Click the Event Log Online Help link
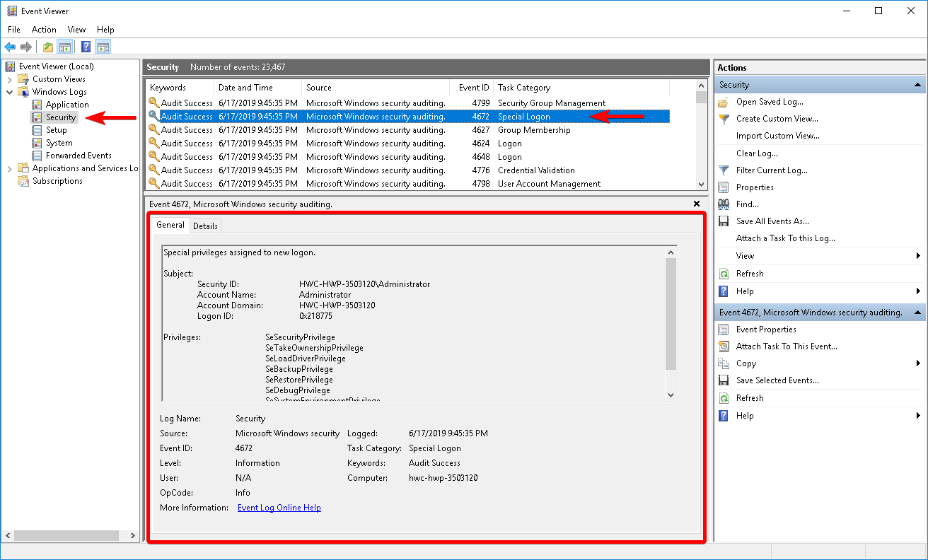The height and width of the screenshot is (560, 928). pos(279,507)
